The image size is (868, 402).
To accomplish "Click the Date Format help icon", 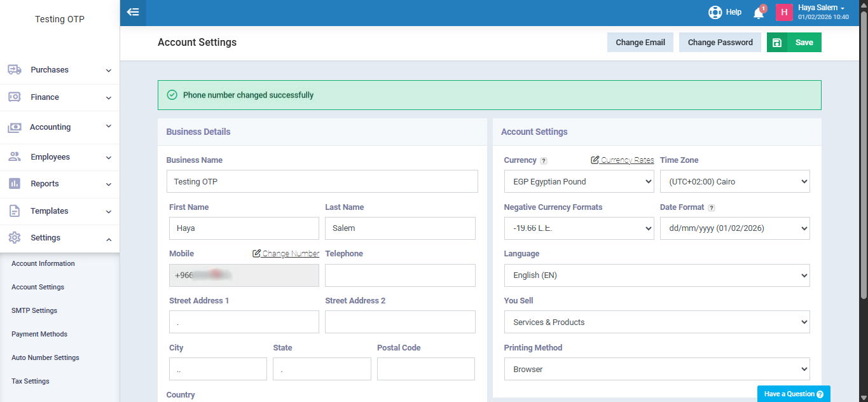I will (x=712, y=208).
